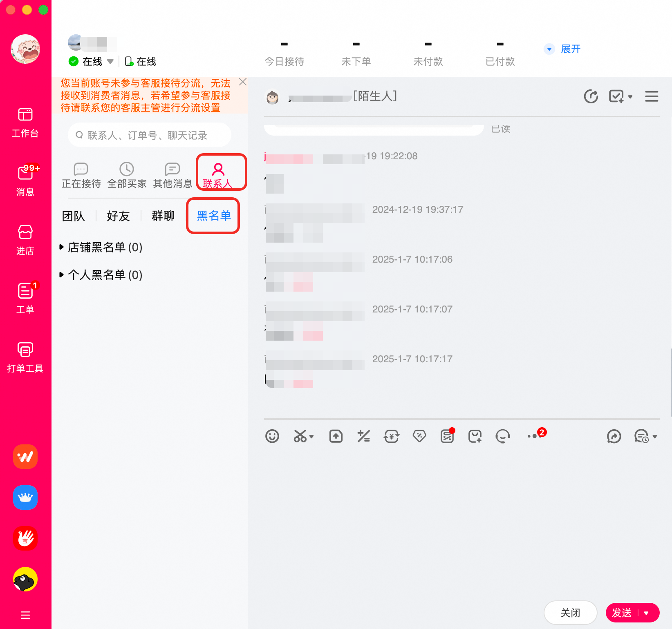672x629 pixels.
Task: Select the 黑名单 blacklist sub-tab
Action: (x=214, y=216)
